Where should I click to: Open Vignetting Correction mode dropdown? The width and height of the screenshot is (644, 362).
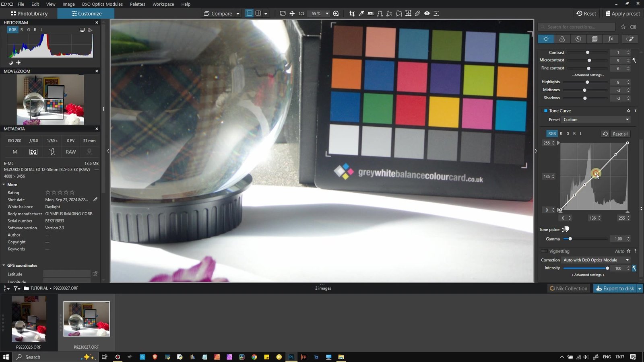click(596, 260)
